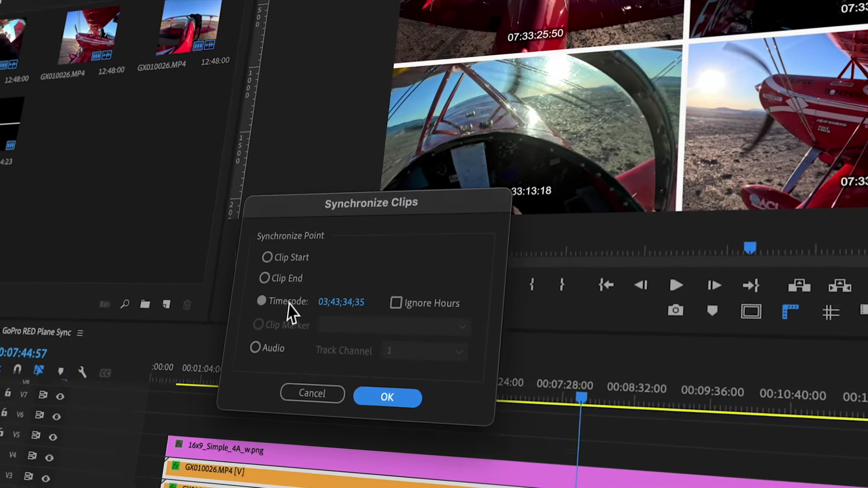Viewport: 868px width, 488px height.
Task: Add a marker in the timeline toolbar
Action: click(x=61, y=371)
